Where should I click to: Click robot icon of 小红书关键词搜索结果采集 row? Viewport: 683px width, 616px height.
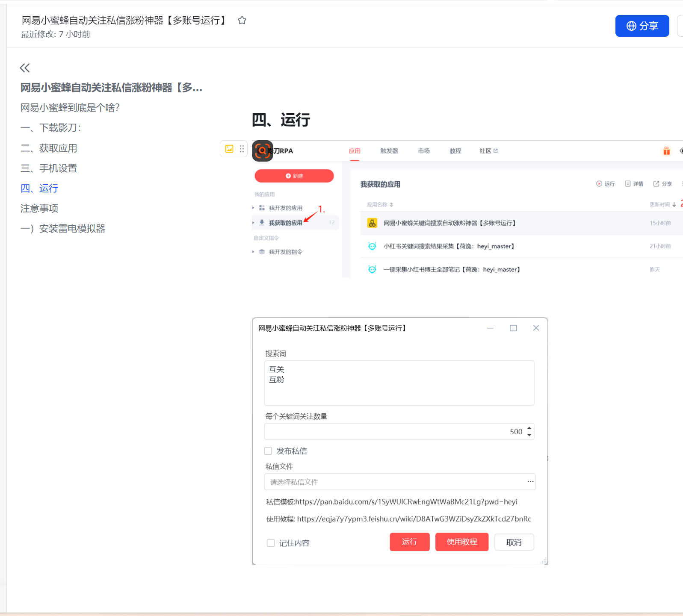(x=372, y=246)
